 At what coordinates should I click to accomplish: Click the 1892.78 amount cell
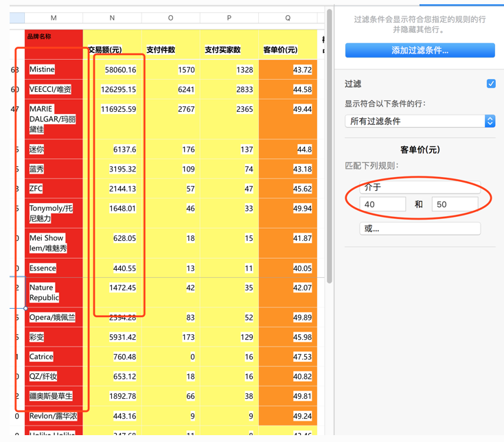(112, 396)
